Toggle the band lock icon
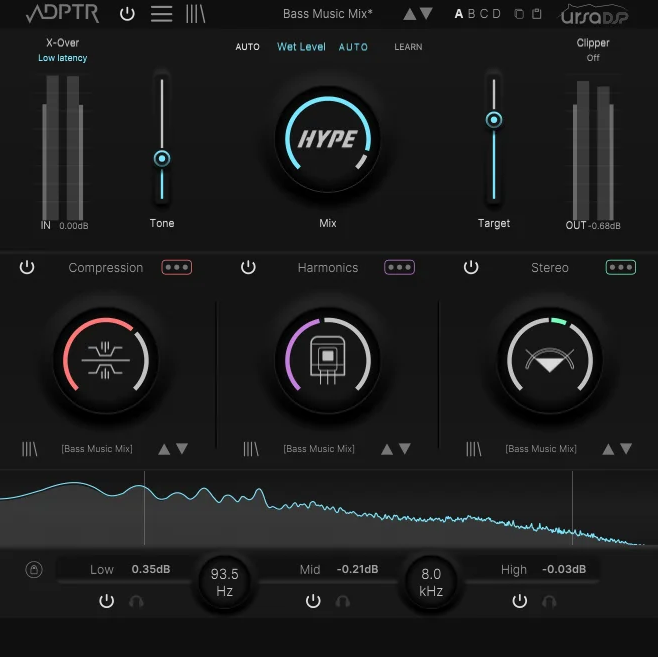The width and height of the screenshot is (658, 657). [34, 570]
